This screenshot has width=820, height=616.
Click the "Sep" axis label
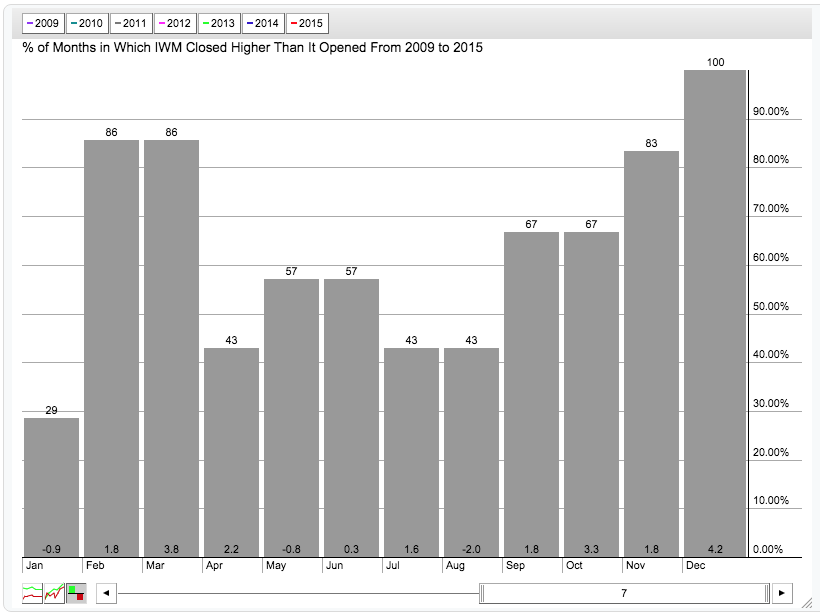(x=516, y=565)
